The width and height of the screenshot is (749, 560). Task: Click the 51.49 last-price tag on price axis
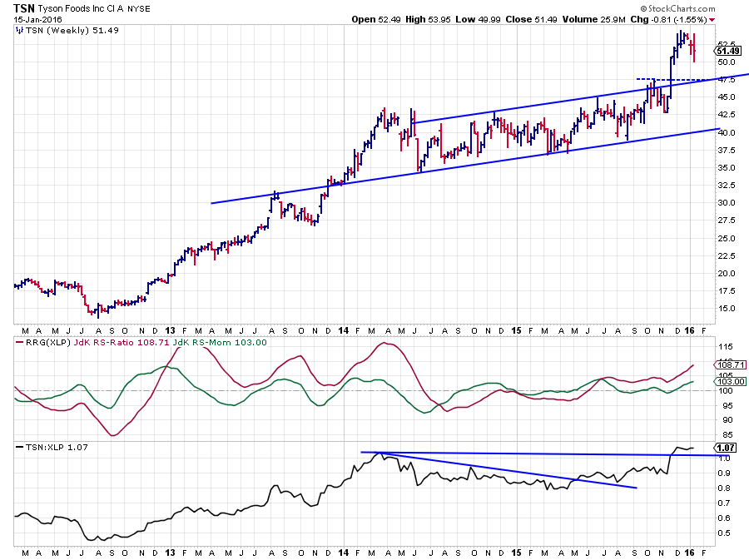728,51
